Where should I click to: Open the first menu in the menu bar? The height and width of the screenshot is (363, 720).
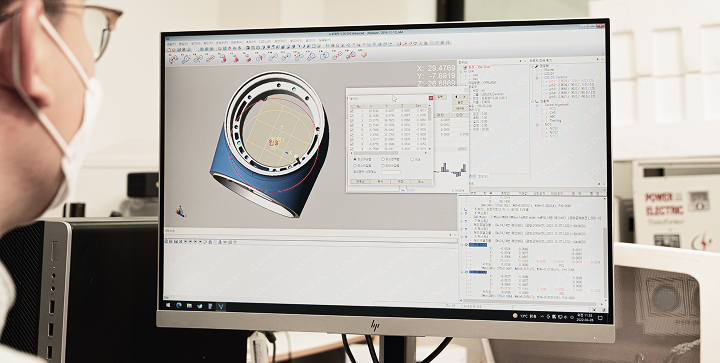click(170, 42)
